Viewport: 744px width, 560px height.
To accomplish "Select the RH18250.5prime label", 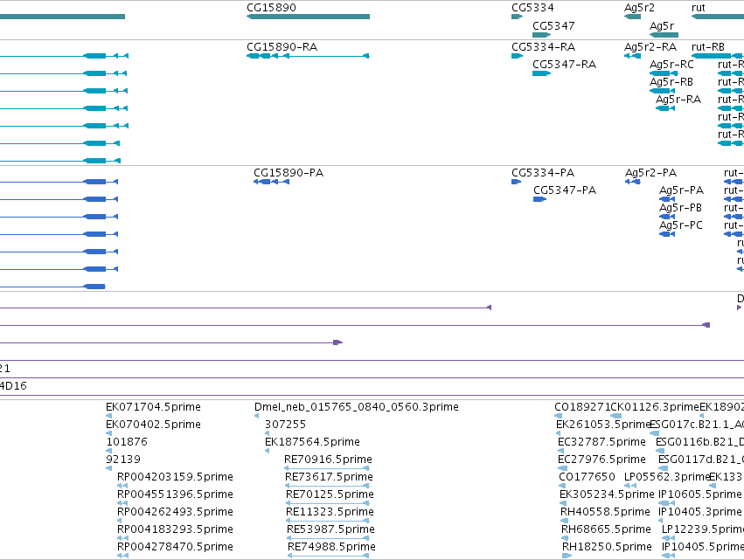I will [x=607, y=547].
